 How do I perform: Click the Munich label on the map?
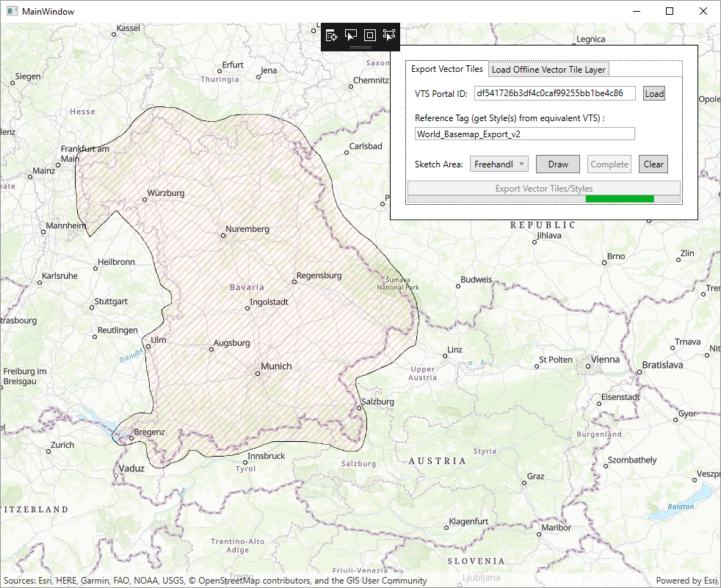276,366
